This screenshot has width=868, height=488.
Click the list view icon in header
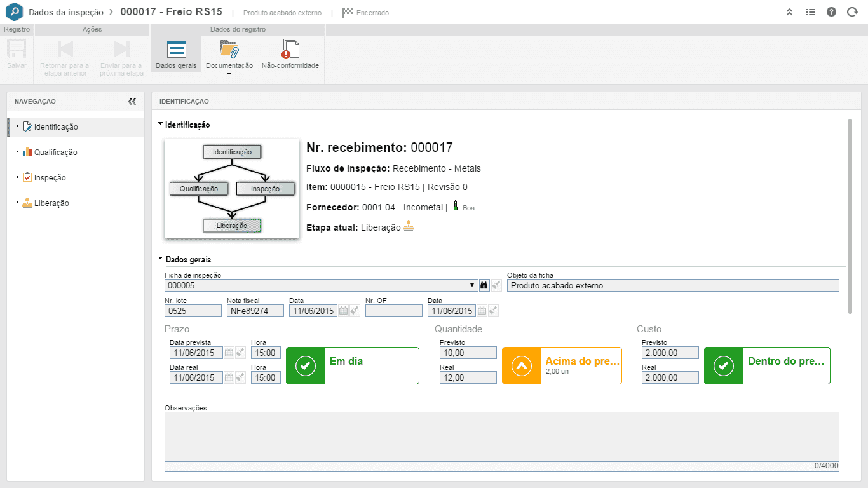tap(810, 12)
